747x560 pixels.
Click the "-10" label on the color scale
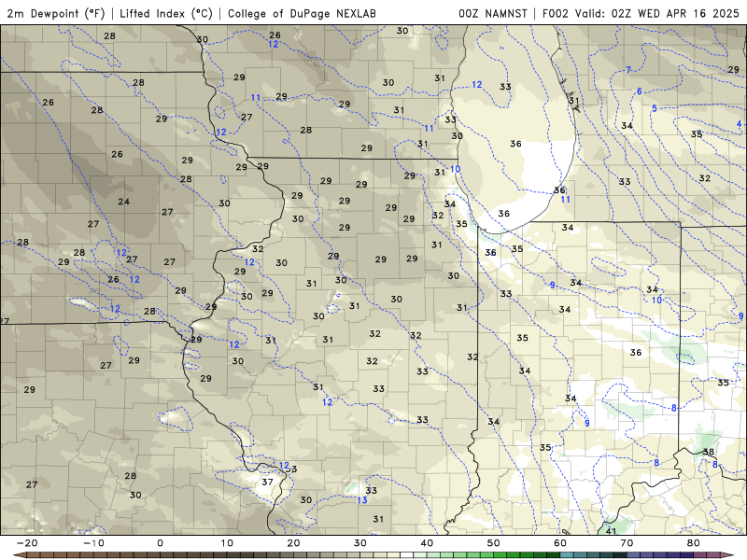93,543
